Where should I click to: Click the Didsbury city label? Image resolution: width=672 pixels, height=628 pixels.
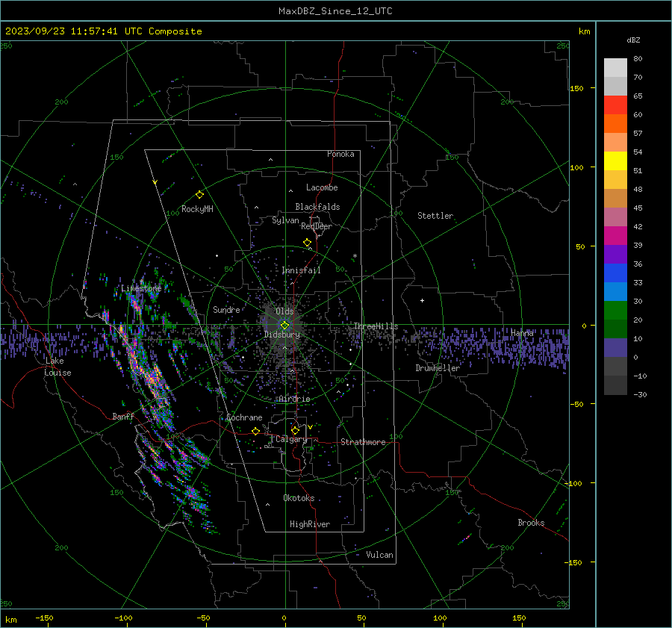(x=281, y=335)
